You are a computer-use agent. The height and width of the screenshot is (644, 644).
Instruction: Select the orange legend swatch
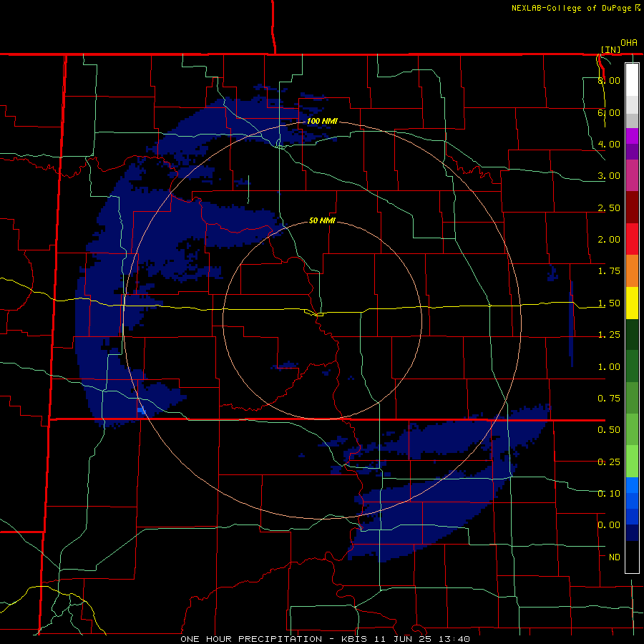tap(632, 271)
